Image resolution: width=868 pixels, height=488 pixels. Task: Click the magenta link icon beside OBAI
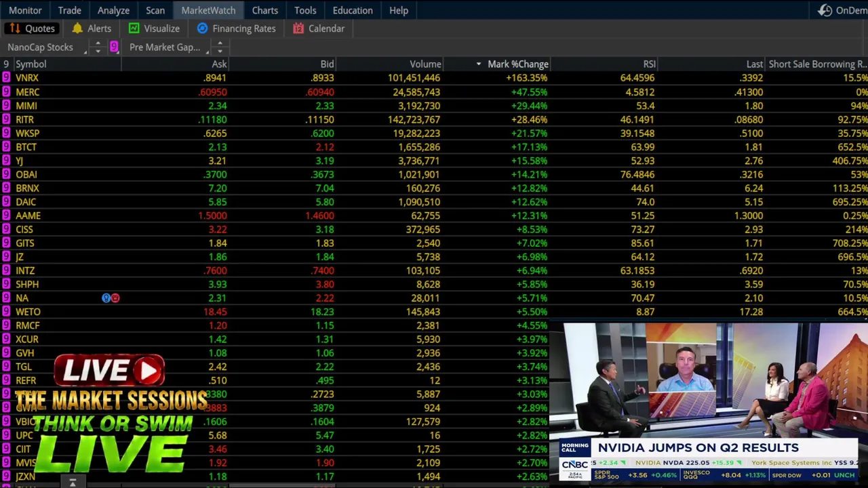[x=6, y=174]
